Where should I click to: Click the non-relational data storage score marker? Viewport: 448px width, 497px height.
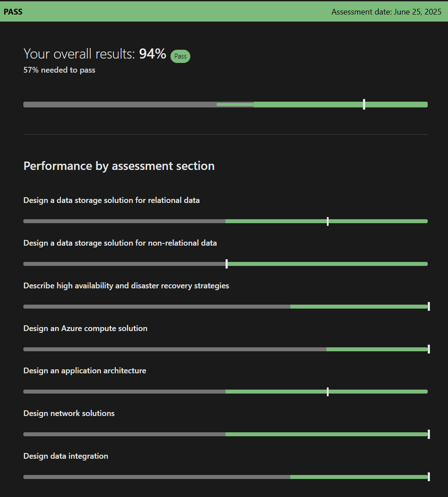pyautogui.click(x=226, y=264)
